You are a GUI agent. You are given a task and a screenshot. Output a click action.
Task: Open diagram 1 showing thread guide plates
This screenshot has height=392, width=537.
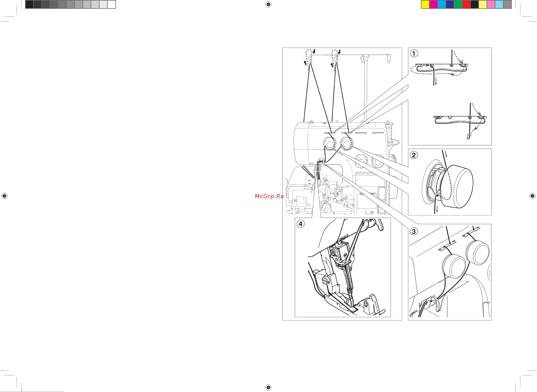[450, 96]
